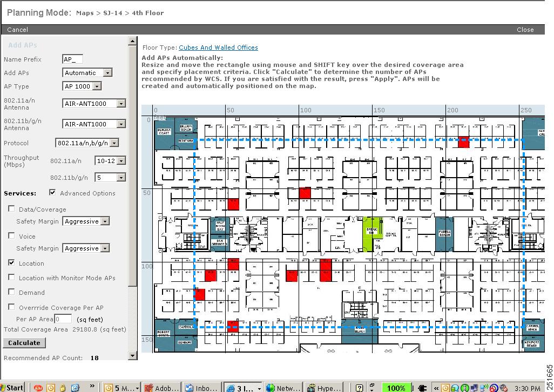Uncheck Advanced Options under Services

point(52,192)
